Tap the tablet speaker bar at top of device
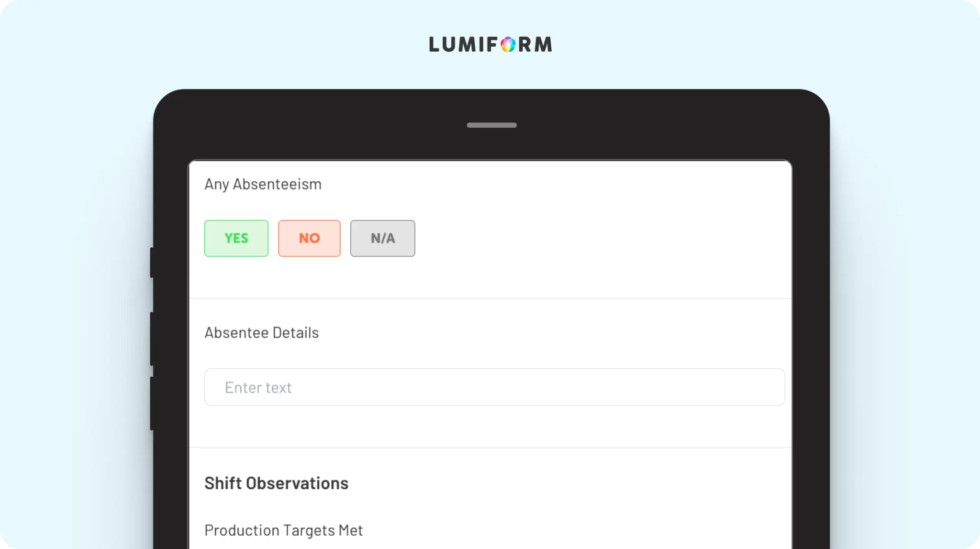The height and width of the screenshot is (549, 980). tap(491, 125)
